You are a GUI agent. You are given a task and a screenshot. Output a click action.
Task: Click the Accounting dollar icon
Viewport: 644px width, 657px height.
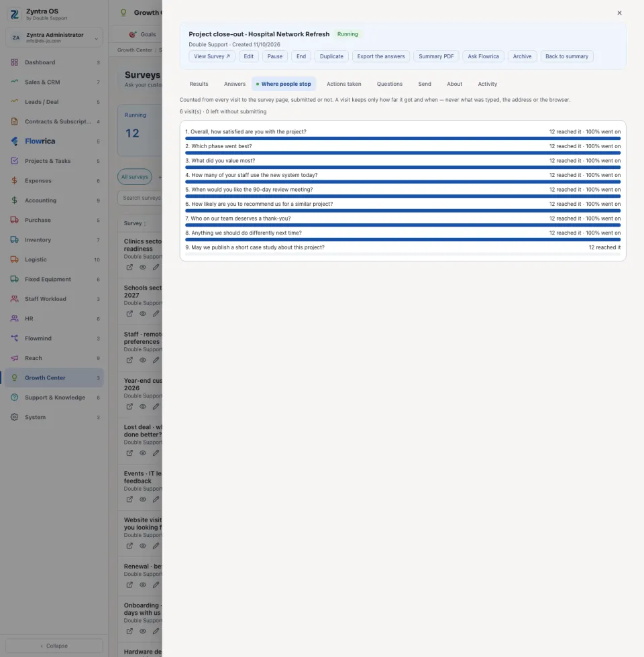tap(14, 200)
